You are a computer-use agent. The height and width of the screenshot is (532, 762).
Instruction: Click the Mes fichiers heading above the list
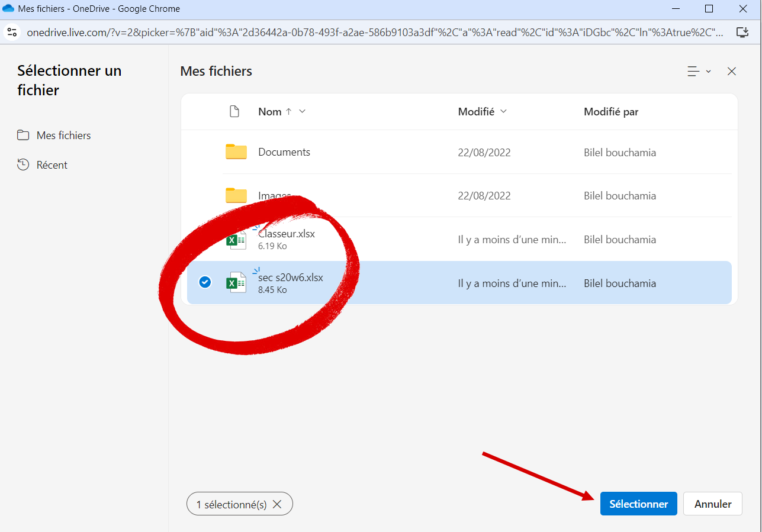pos(216,72)
